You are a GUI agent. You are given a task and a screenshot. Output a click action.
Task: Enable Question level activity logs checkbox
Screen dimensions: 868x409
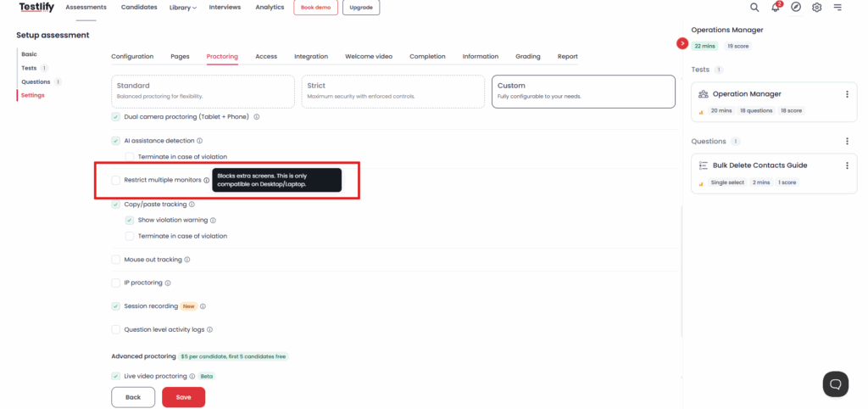[x=115, y=330]
